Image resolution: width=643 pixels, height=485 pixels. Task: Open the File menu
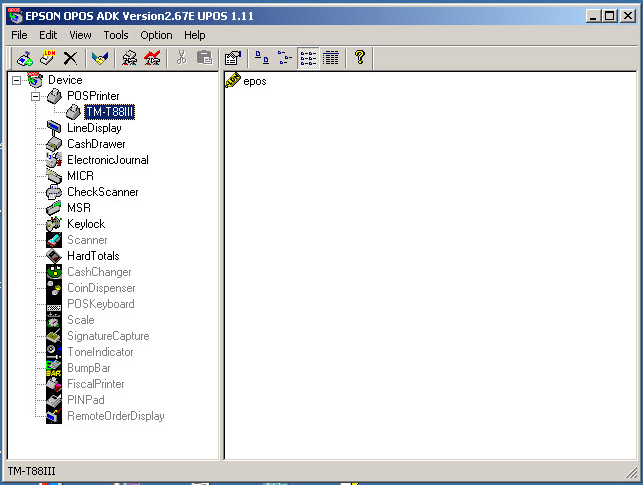(x=19, y=35)
